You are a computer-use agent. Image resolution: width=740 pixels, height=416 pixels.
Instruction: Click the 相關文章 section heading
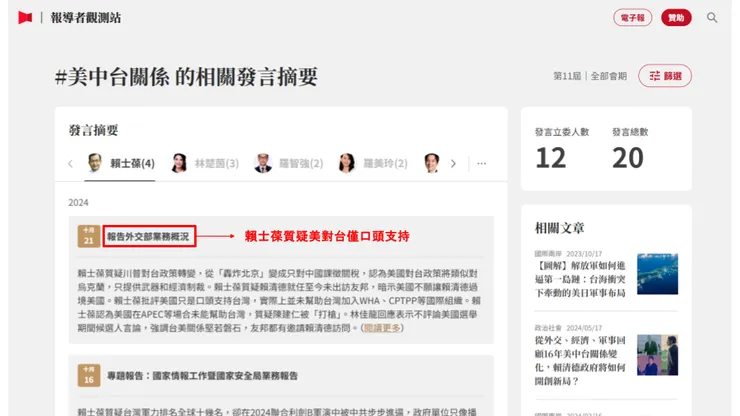click(560, 228)
